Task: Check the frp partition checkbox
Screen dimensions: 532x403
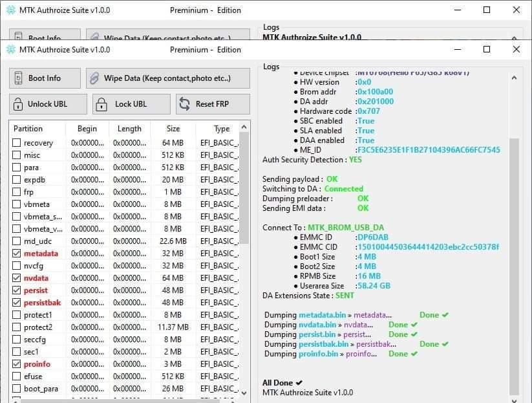Action: pos(16,192)
